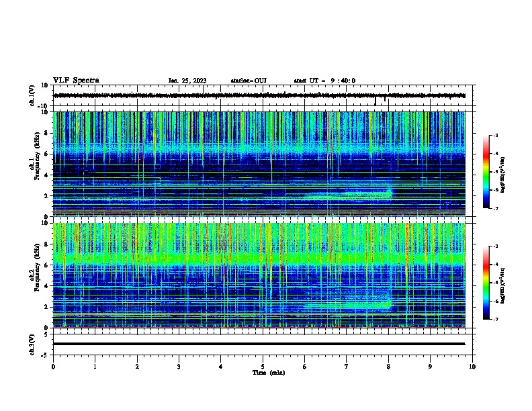
Task: Click the time axis tick label "2"
Action: click(x=137, y=367)
